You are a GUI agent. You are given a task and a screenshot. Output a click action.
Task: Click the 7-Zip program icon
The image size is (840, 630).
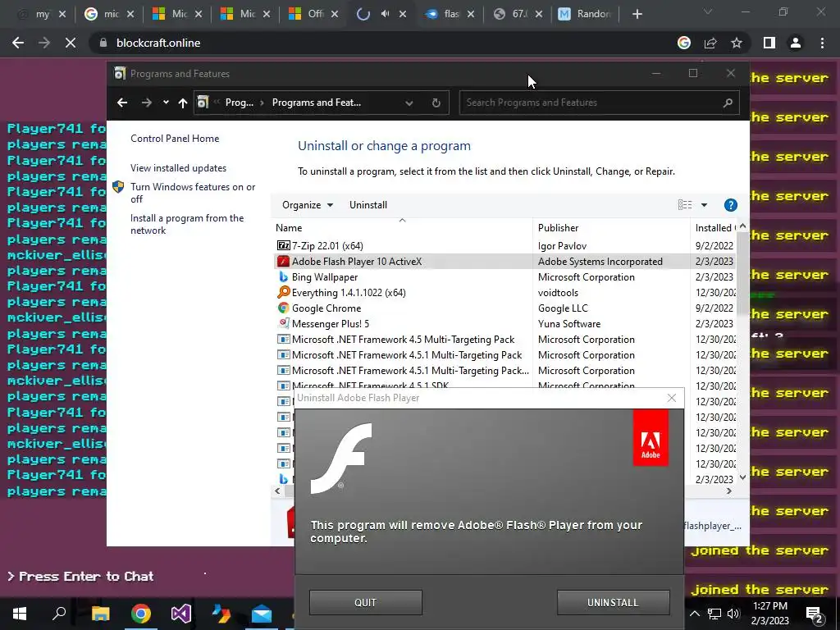pyautogui.click(x=283, y=245)
